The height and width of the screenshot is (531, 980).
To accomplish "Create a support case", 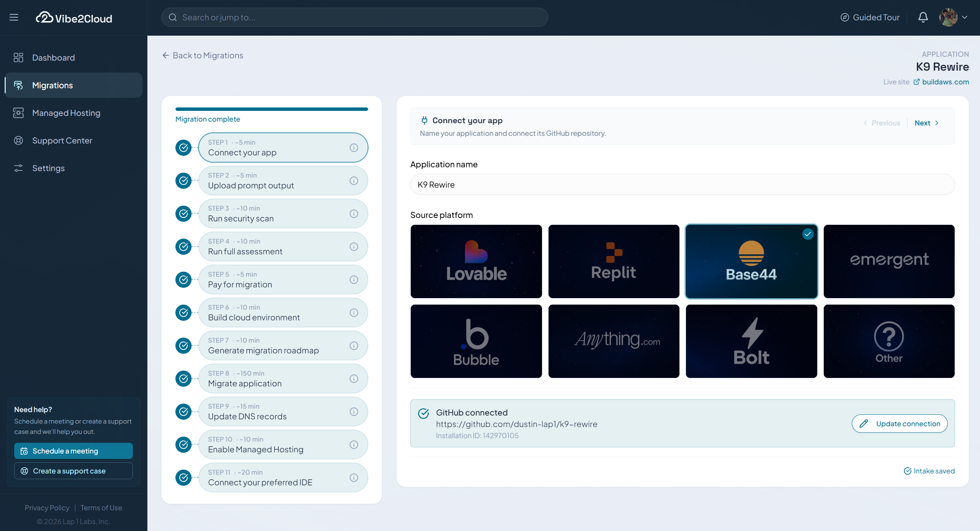I will point(73,471).
